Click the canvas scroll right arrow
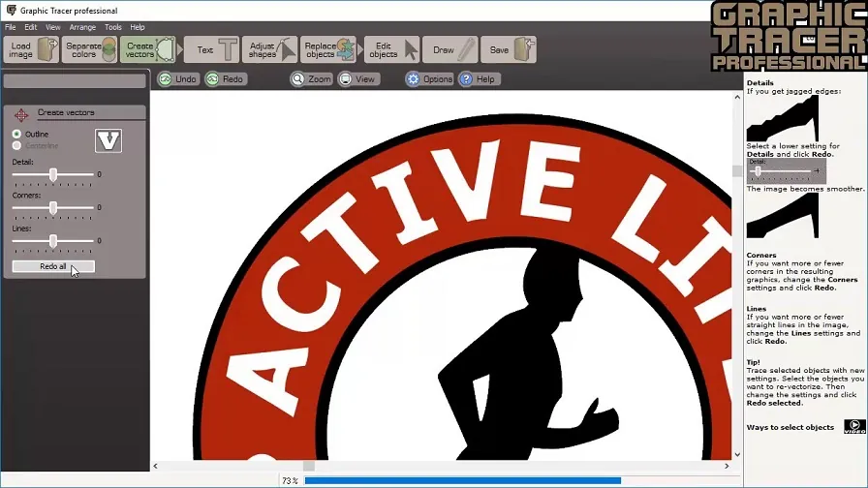Screen dimensions: 868x488 pos(727,466)
